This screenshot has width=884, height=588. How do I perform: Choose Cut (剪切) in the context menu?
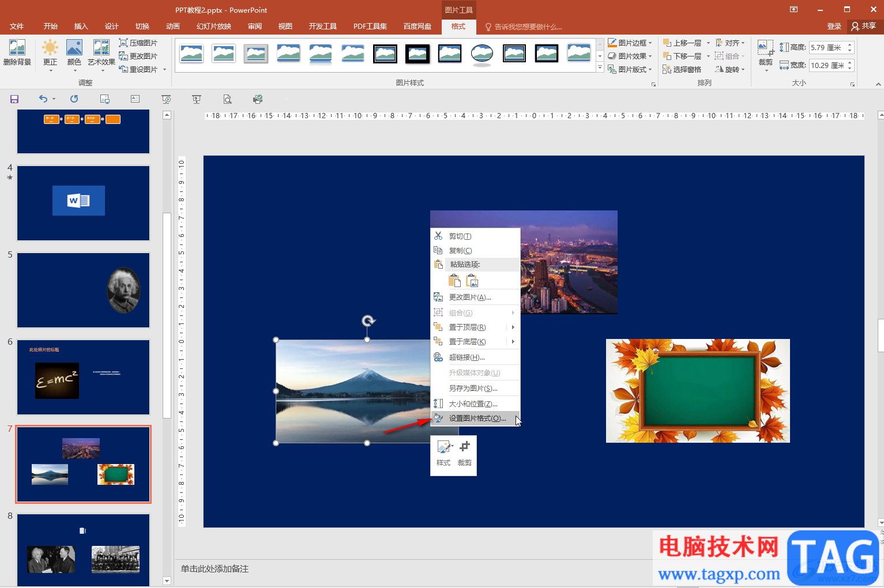tap(476, 236)
